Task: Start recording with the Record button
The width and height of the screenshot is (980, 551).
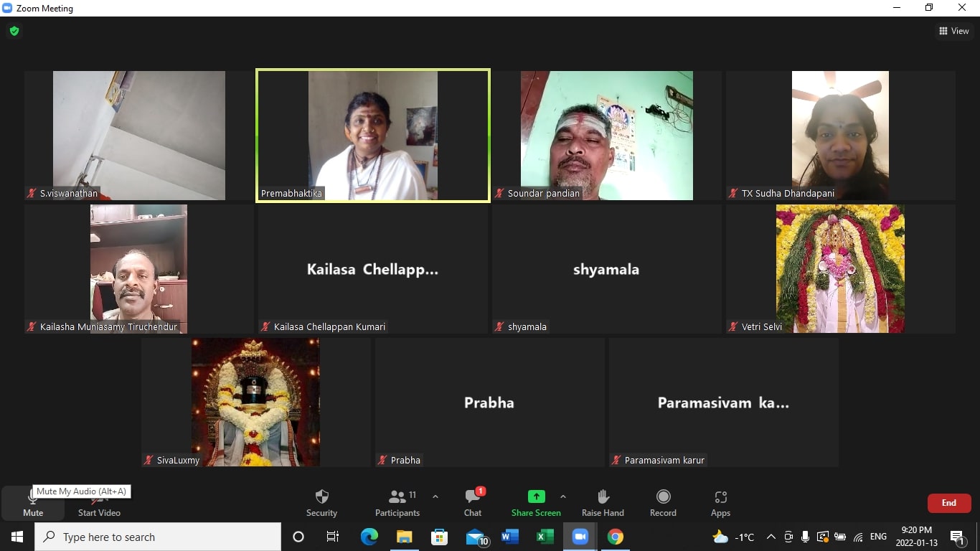Action: coord(663,502)
